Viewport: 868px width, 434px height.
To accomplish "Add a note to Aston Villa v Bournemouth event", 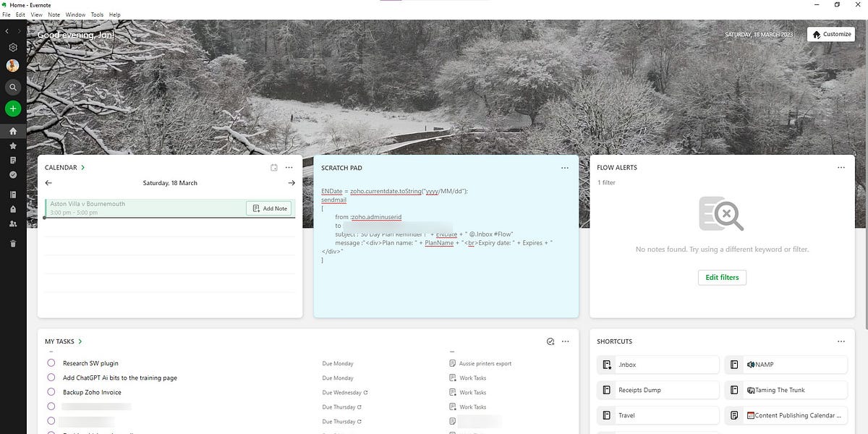I will pyautogui.click(x=268, y=208).
